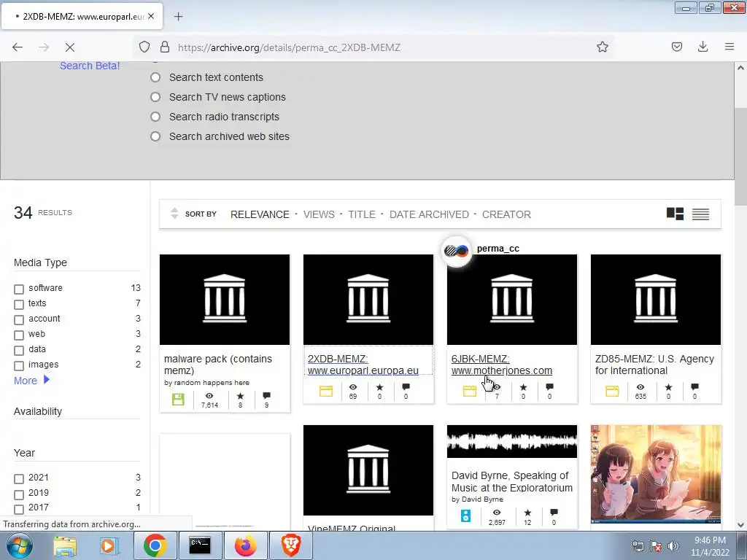This screenshot has height=560, width=747.
Task: Filter results by year 2017
Action: [x=19, y=509]
